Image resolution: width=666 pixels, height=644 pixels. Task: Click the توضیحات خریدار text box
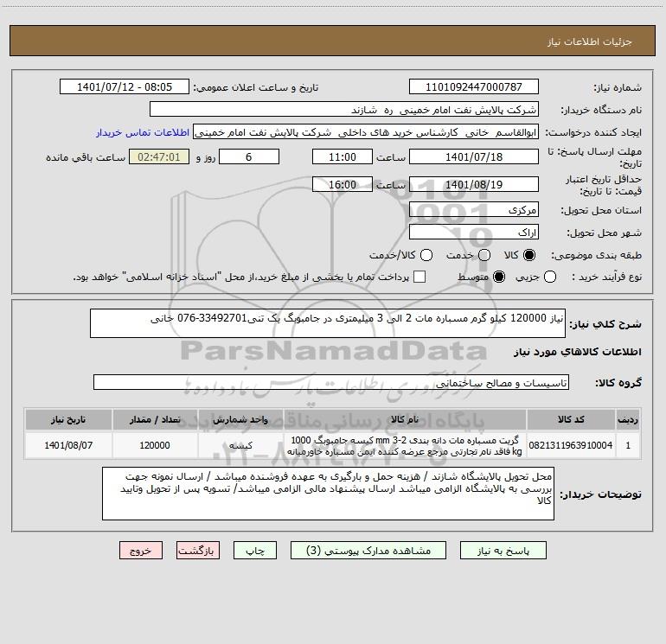point(328,494)
